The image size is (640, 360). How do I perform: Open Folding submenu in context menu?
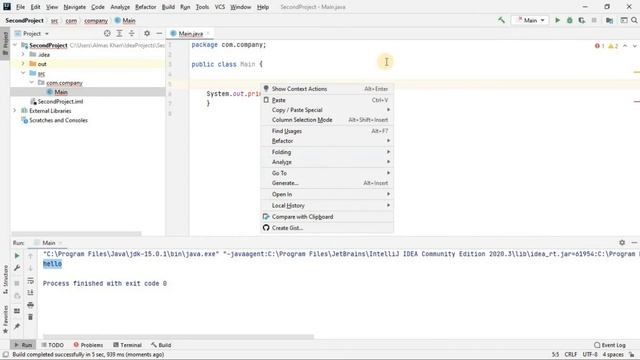click(327, 152)
